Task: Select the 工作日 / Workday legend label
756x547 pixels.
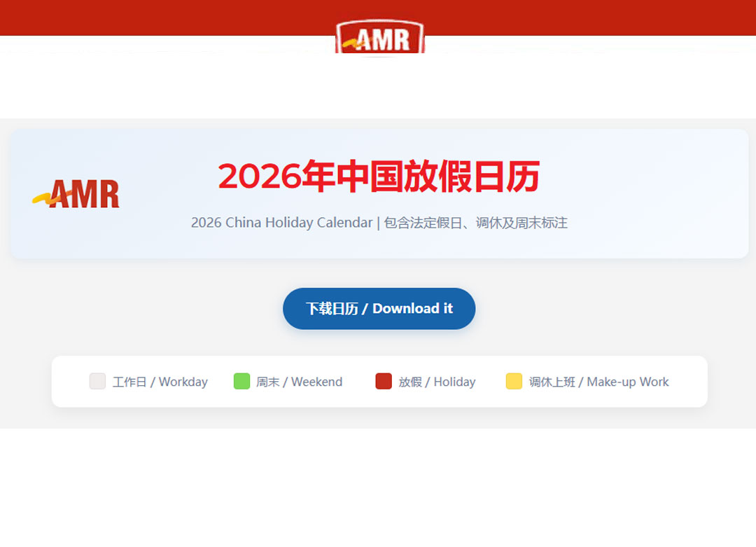Action: 160,382
